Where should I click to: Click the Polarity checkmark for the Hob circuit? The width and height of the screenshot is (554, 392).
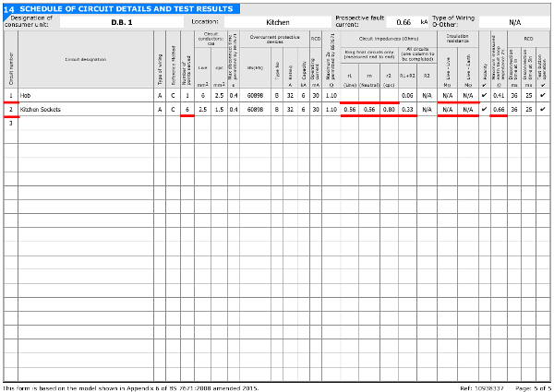(485, 95)
